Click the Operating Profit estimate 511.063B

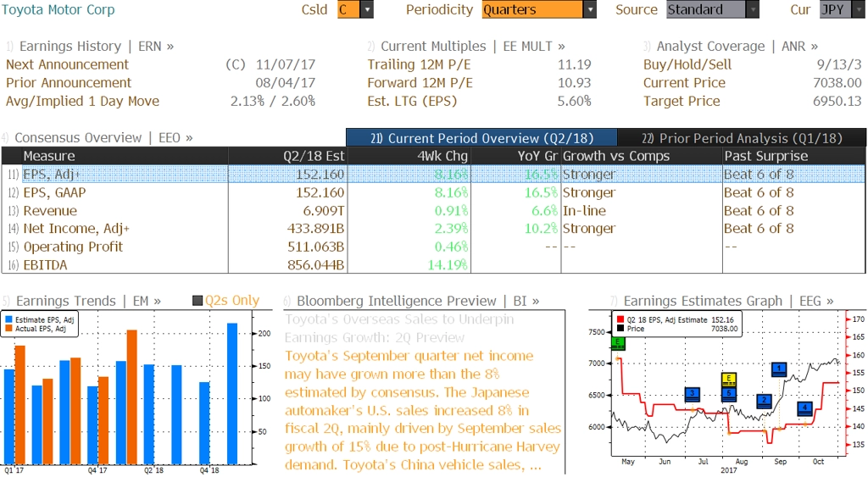tap(315, 247)
